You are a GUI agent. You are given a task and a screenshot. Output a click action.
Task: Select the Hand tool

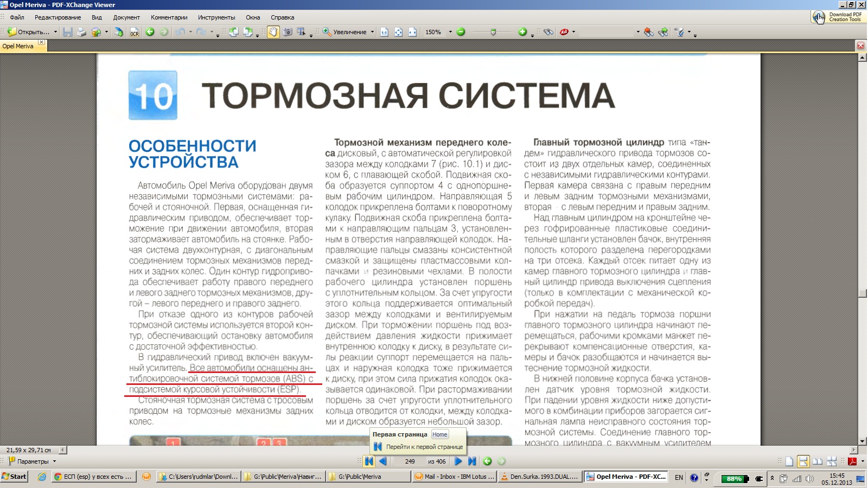pos(273,32)
